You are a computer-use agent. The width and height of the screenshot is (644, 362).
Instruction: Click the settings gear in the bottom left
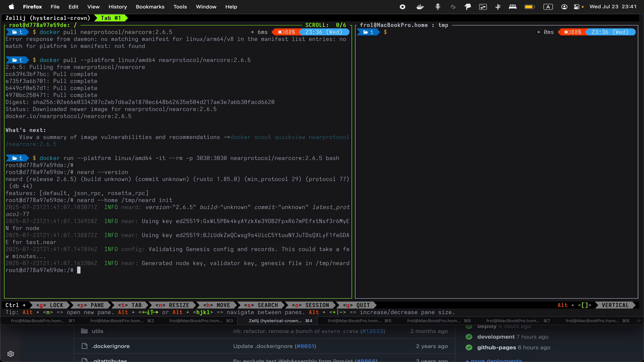pos(11,354)
